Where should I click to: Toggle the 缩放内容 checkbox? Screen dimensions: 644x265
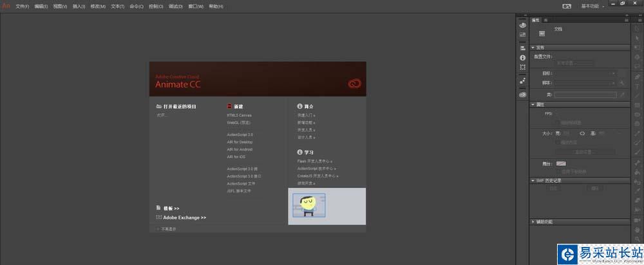tap(557, 142)
